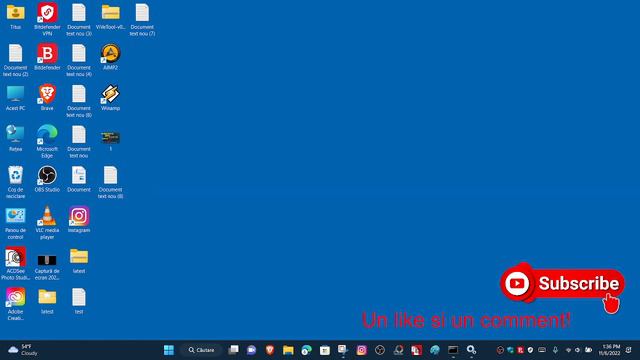Open File Explorer from the taskbar
Image resolution: width=640 pixels, height=360 pixels.
[288, 350]
